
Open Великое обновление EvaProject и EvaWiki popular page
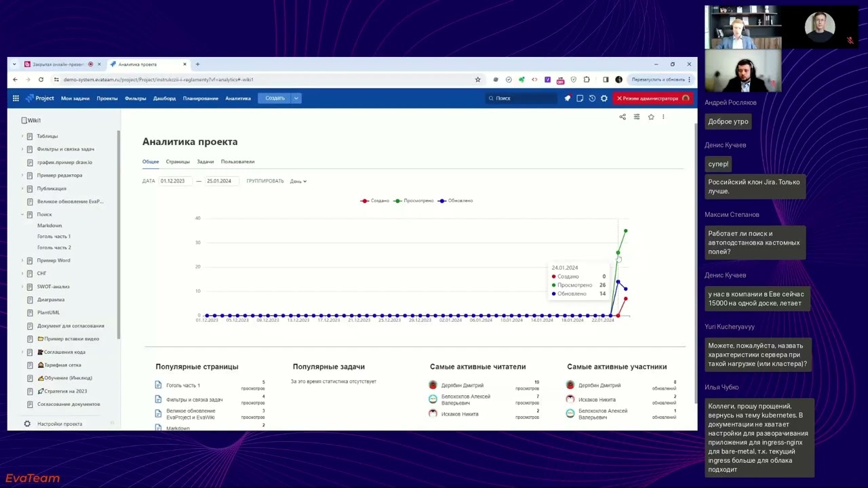click(191, 414)
